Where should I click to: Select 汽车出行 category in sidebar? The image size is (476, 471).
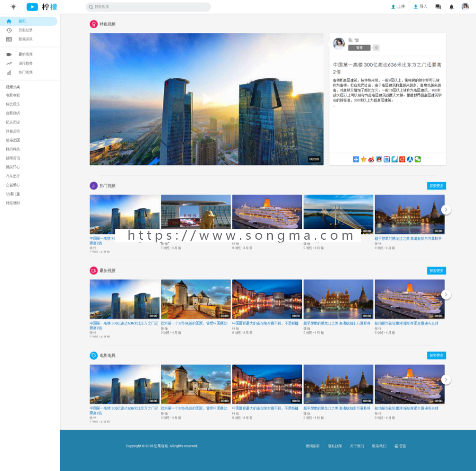click(x=13, y=176)
